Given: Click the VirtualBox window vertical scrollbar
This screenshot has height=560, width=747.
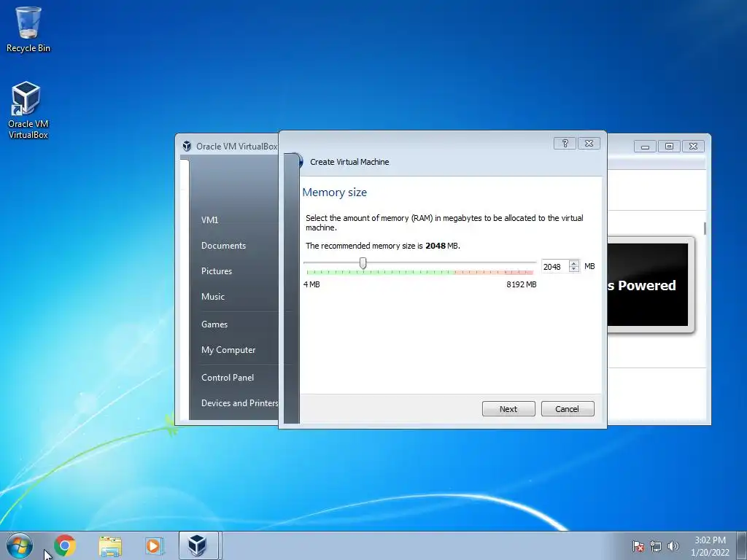Looking at the screenshot, I should (705, 228).
